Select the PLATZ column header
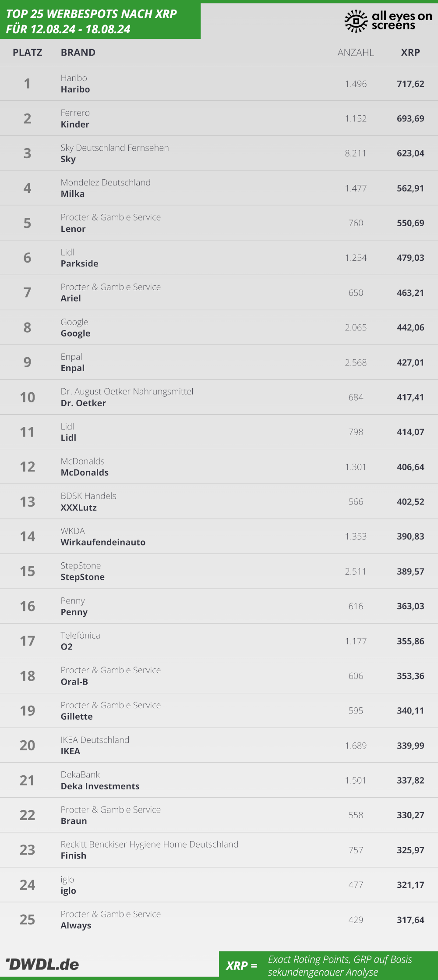Image resolution: width=438 pixels, height=980 pixels. click(28, 53)
